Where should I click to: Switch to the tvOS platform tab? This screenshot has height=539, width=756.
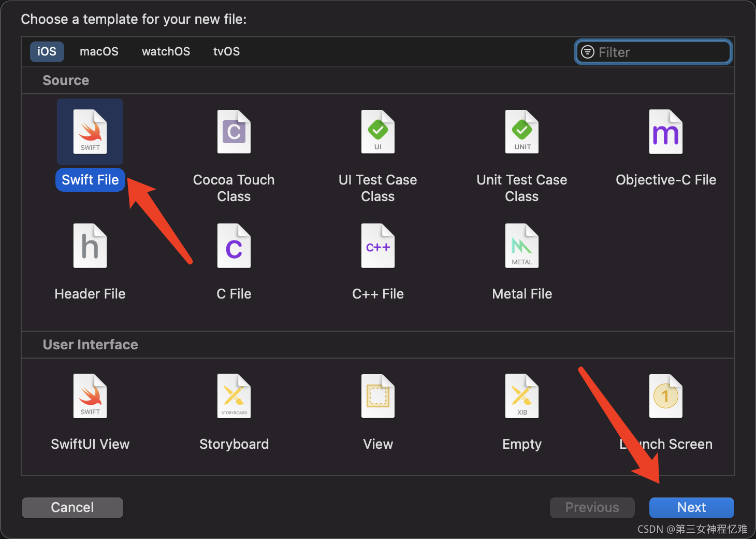pyautogui.click(x=226, y=52)
